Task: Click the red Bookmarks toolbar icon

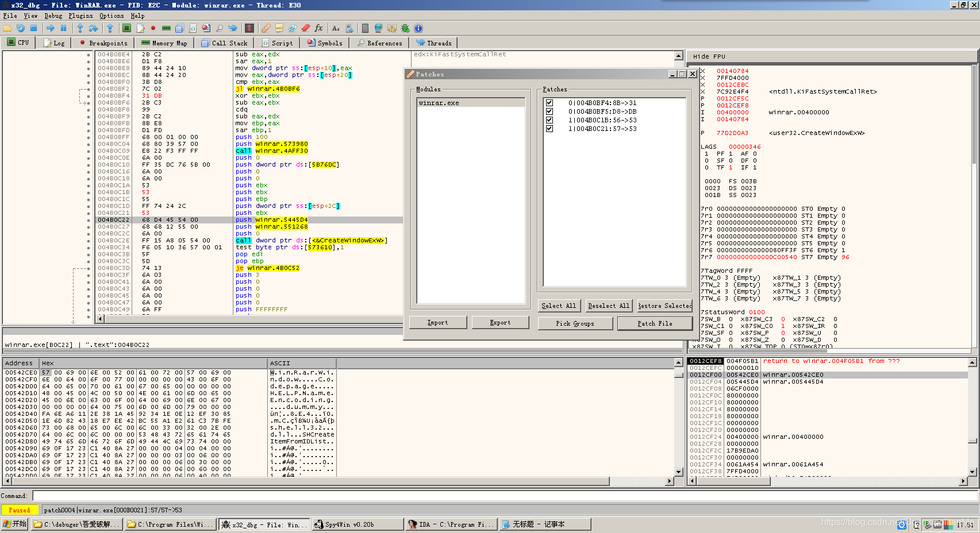Action: [306, 28]
